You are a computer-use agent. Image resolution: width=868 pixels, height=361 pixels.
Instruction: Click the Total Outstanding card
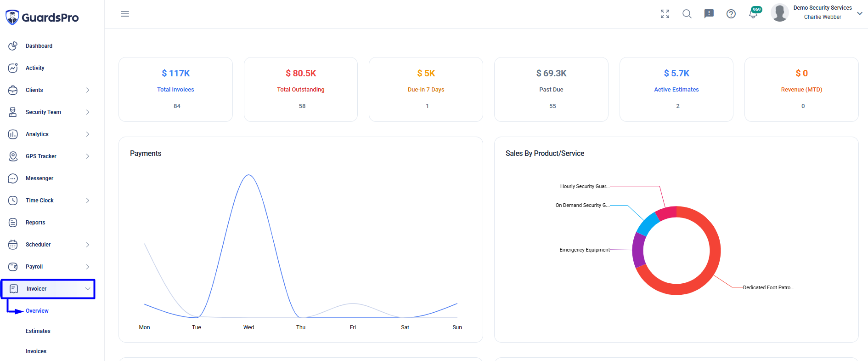301,89
